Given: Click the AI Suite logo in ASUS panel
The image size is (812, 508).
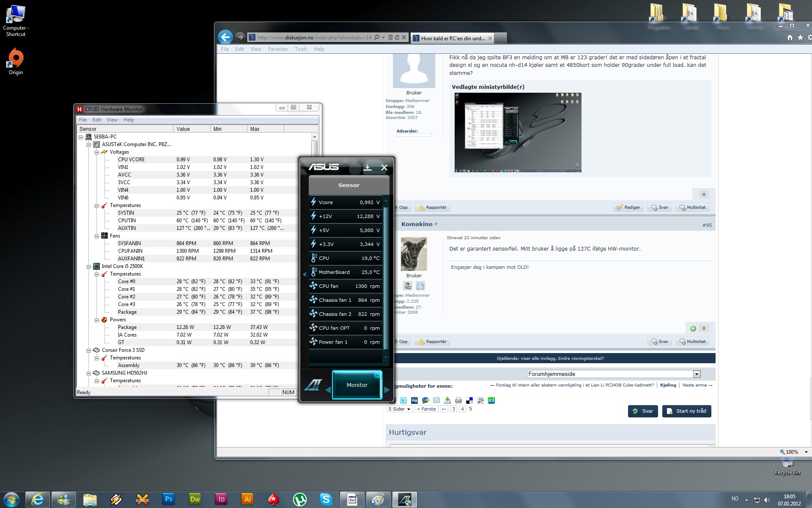Looking at the screenshot, I should coord(313,385).
